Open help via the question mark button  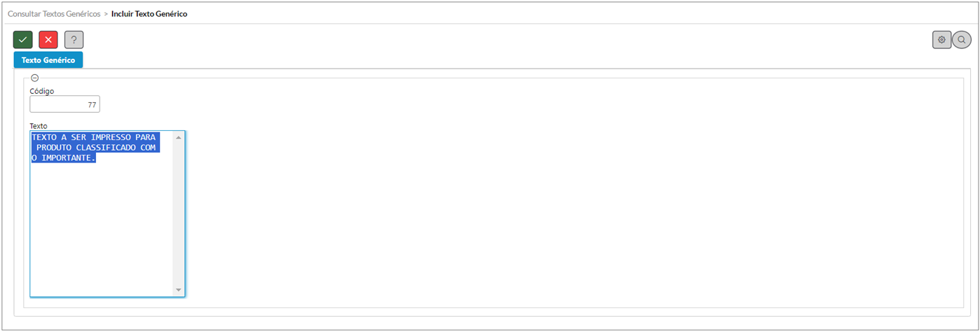pos(74,40)
